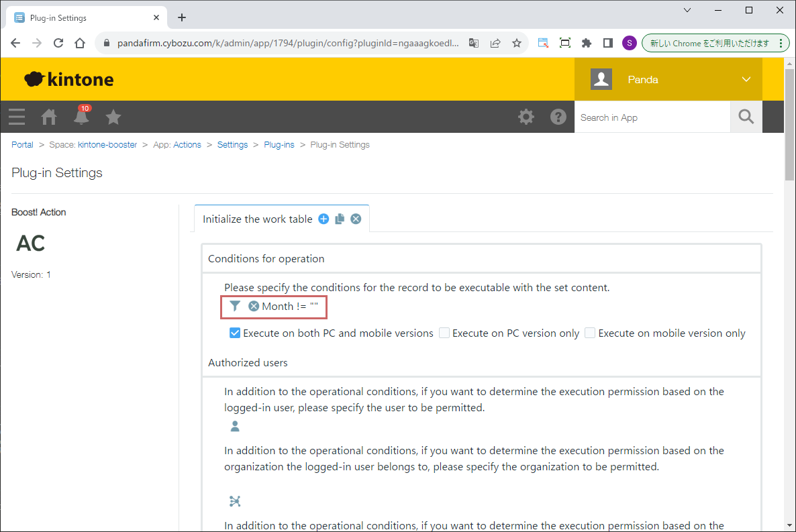
Task: Go to App: Actions breadcrumb link
Action: 177,145
